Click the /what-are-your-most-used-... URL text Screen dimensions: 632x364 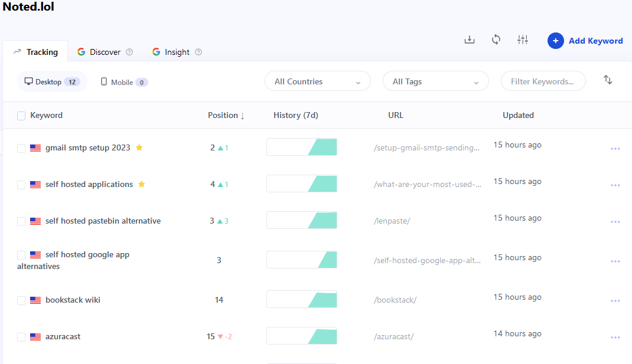pos(427,184)
